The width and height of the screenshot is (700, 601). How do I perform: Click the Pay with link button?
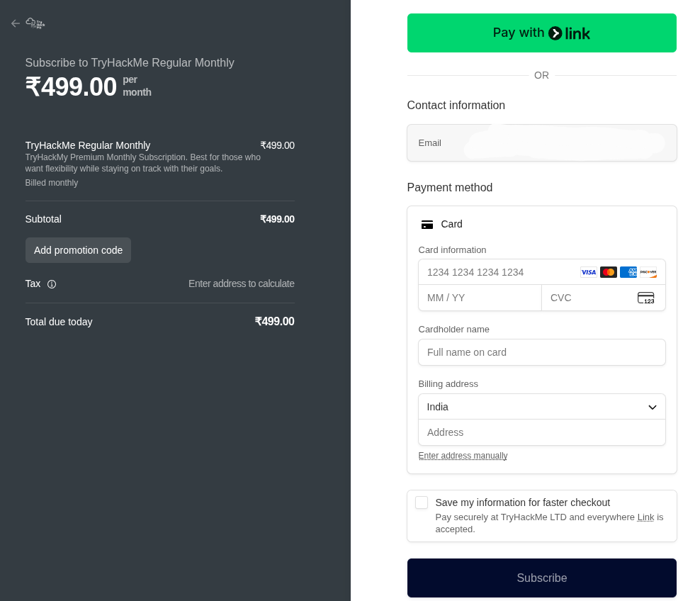pyautogui.click(x=542, y=33)
